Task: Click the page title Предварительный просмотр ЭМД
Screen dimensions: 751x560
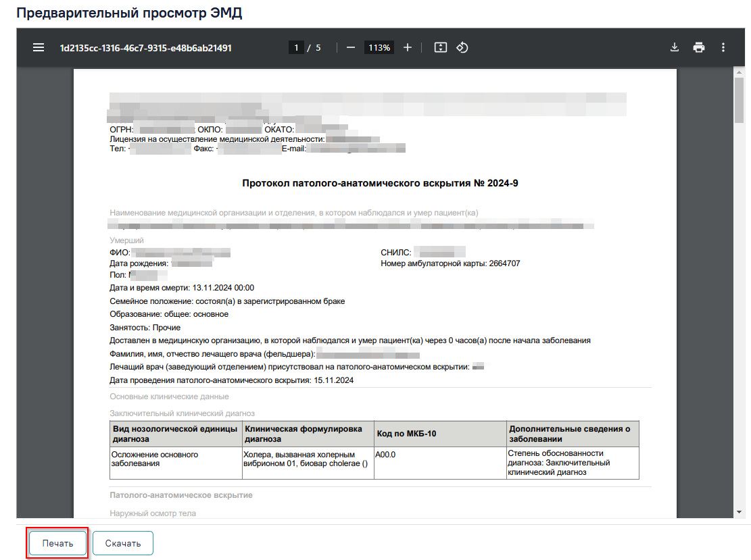Action: coord(129,12)
